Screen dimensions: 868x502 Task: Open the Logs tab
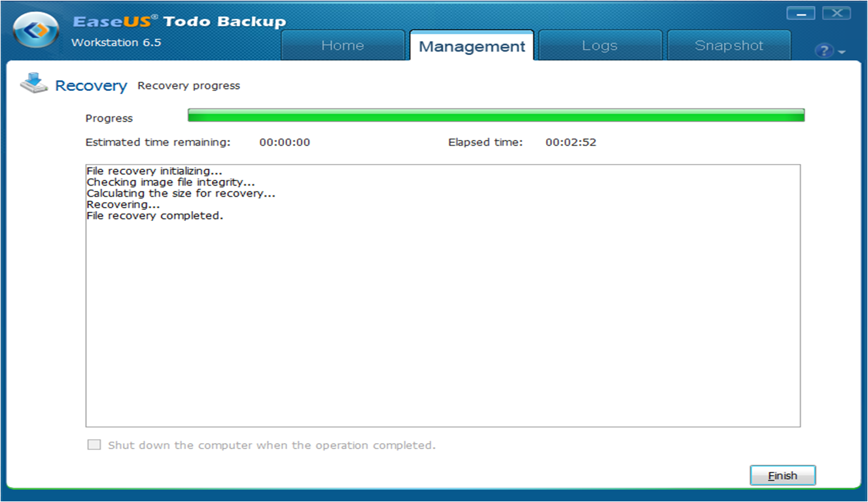tap(600, 46)
